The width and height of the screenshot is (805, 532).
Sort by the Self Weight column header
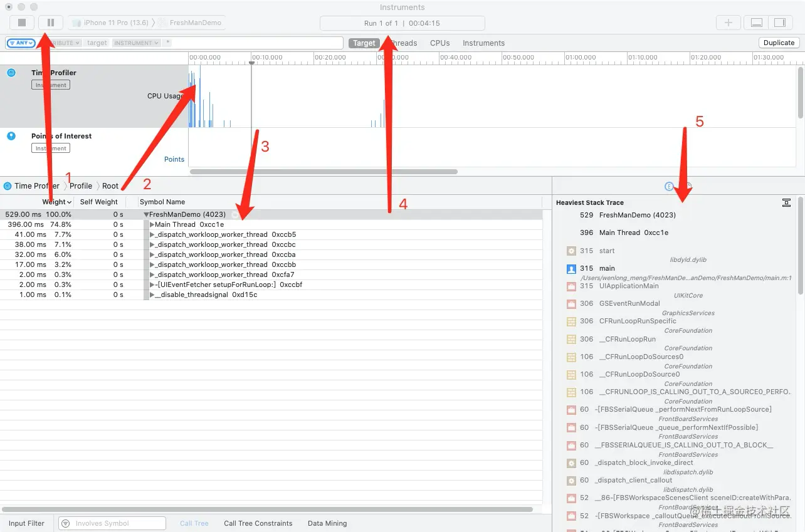coord(99,202)
